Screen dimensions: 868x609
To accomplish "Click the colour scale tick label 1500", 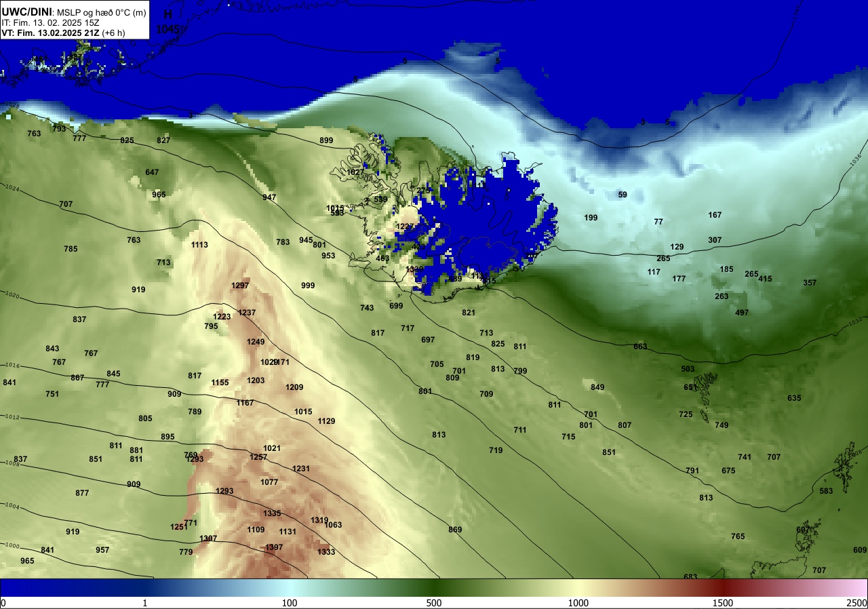I will [723, 603].
